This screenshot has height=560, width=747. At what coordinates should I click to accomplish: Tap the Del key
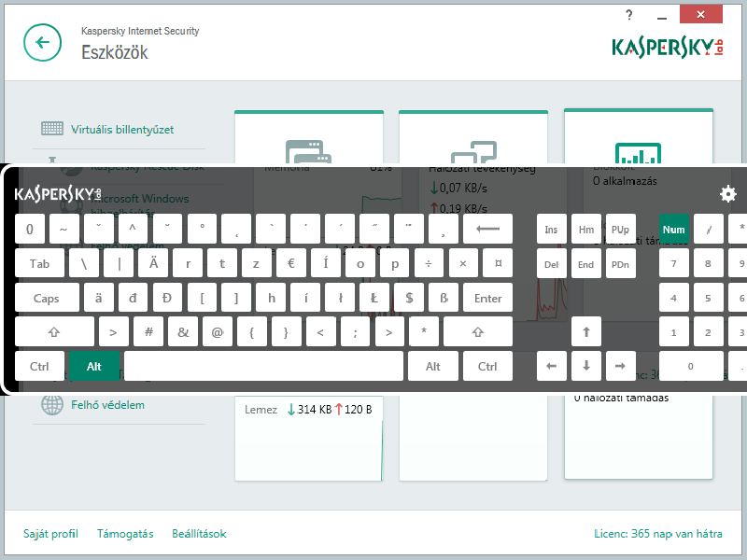[x=552, y=263]
